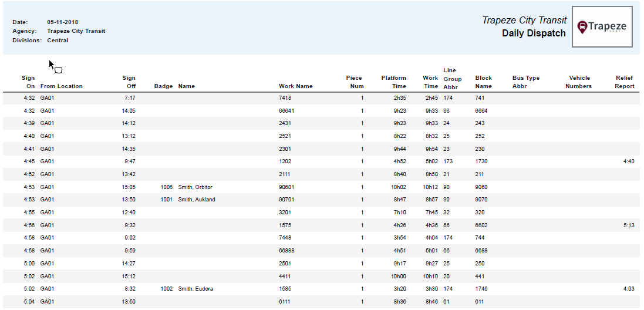Click the Vehicle Numbers column header
The width and height of the screenshot is (644, 310).
click(578, 82)
